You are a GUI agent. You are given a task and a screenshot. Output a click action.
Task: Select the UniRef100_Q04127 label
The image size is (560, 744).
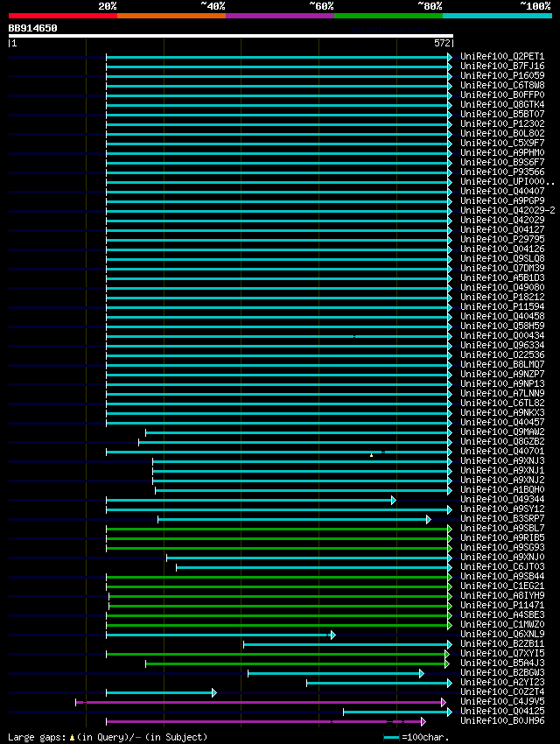click(502, 229)
